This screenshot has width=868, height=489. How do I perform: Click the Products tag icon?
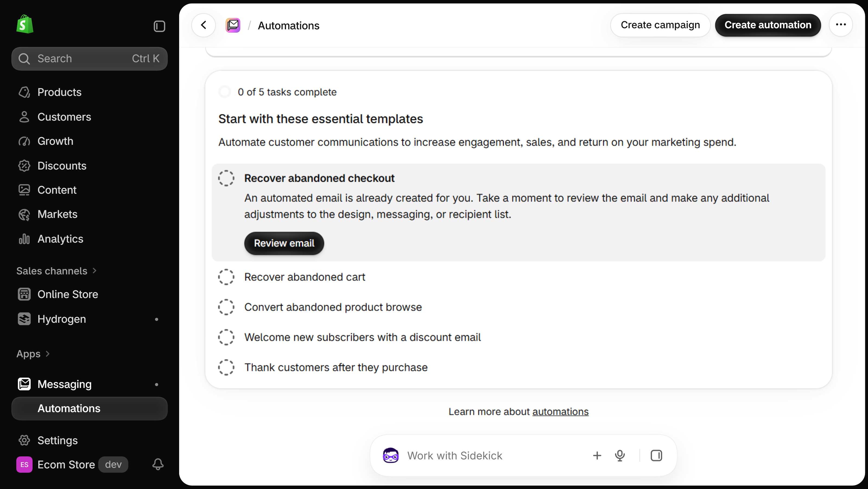click(x=24, y=92)
